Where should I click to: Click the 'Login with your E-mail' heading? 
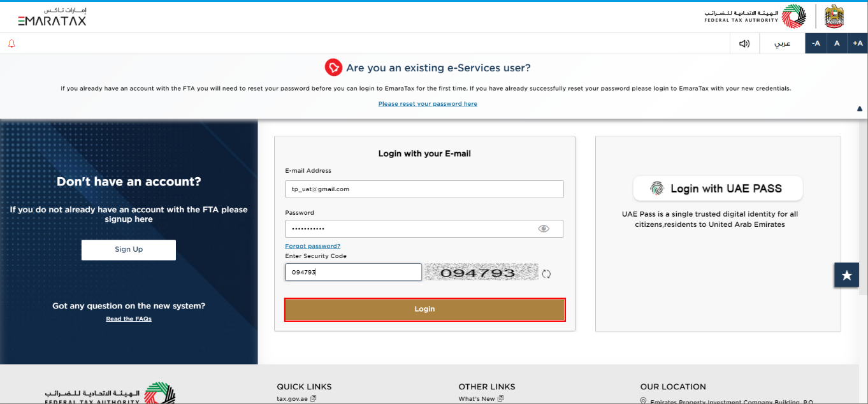coord(424,154)
